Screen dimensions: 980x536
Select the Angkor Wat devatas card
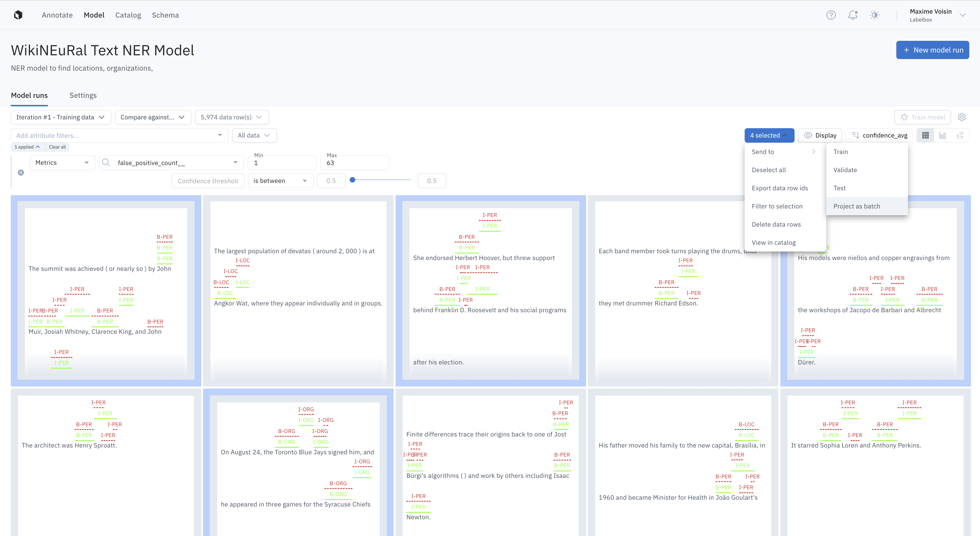pos(298,291)
